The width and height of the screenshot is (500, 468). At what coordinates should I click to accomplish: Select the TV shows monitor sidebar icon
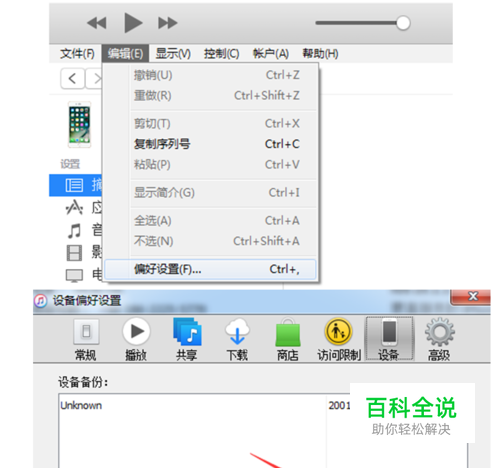(74, 276)
